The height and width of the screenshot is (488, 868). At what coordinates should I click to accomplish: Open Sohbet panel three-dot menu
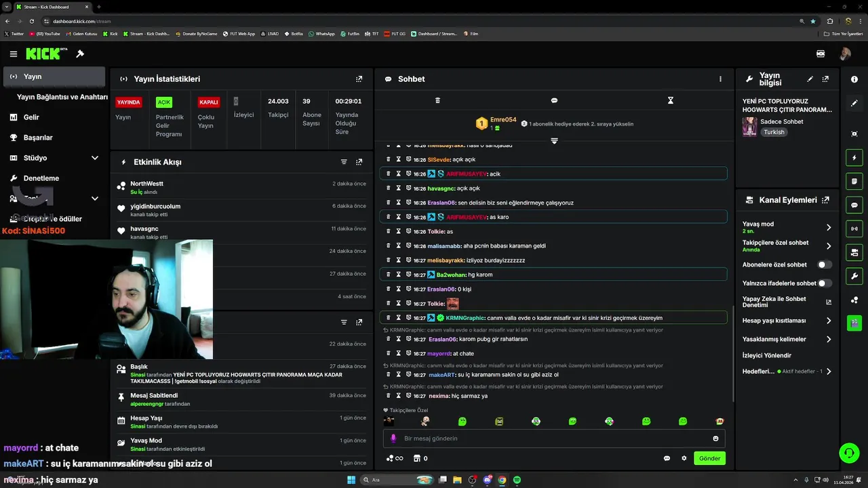[720, 79]
